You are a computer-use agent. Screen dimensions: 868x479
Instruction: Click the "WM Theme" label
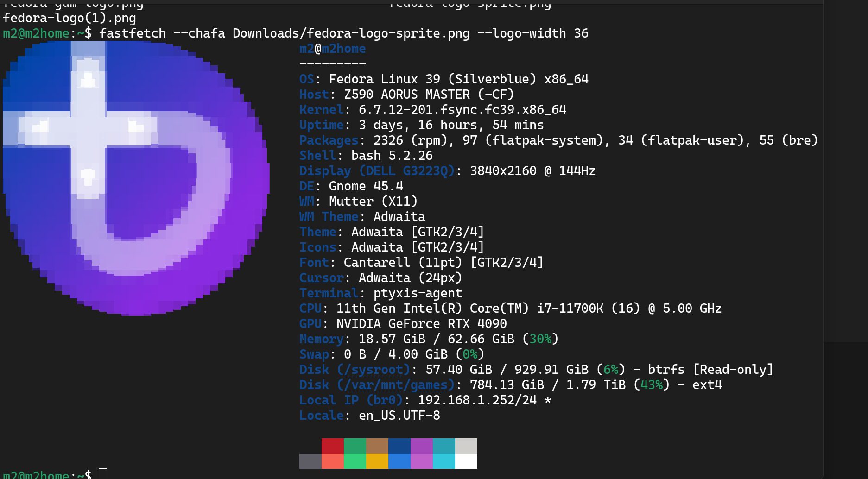click(x=329, y=217)
